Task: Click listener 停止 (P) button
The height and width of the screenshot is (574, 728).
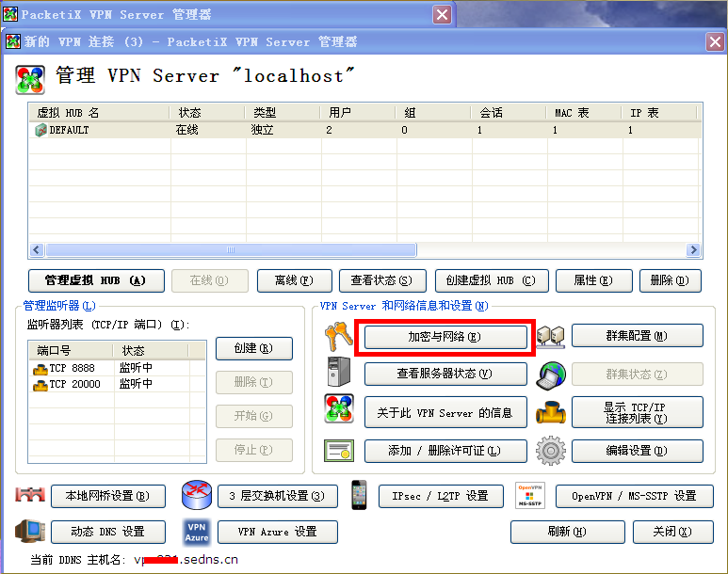Action: pyautogui.click(x=254, y=450)
